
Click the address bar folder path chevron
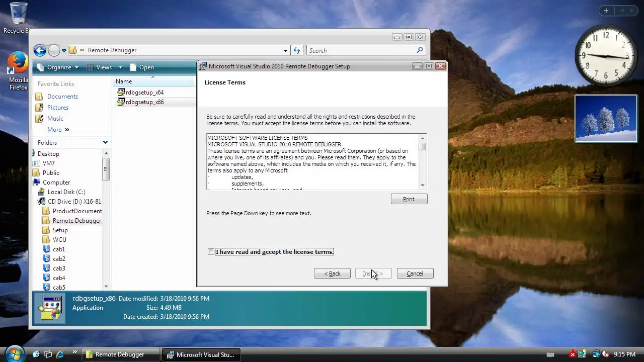82,51
